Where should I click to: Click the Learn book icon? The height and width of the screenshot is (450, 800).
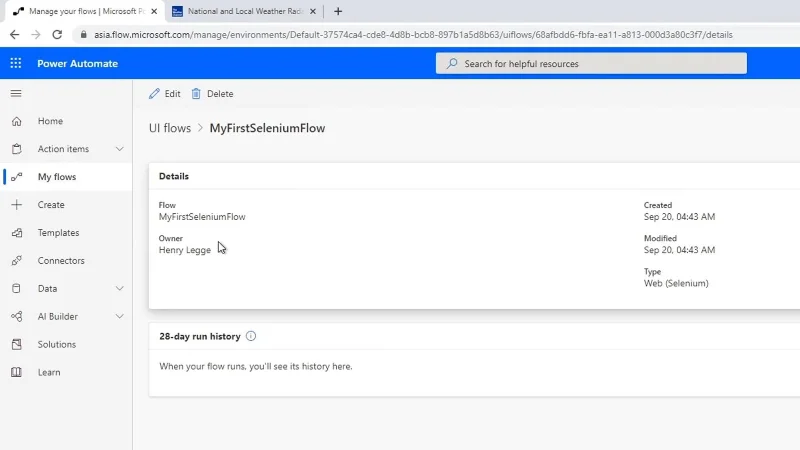(16, 372)
